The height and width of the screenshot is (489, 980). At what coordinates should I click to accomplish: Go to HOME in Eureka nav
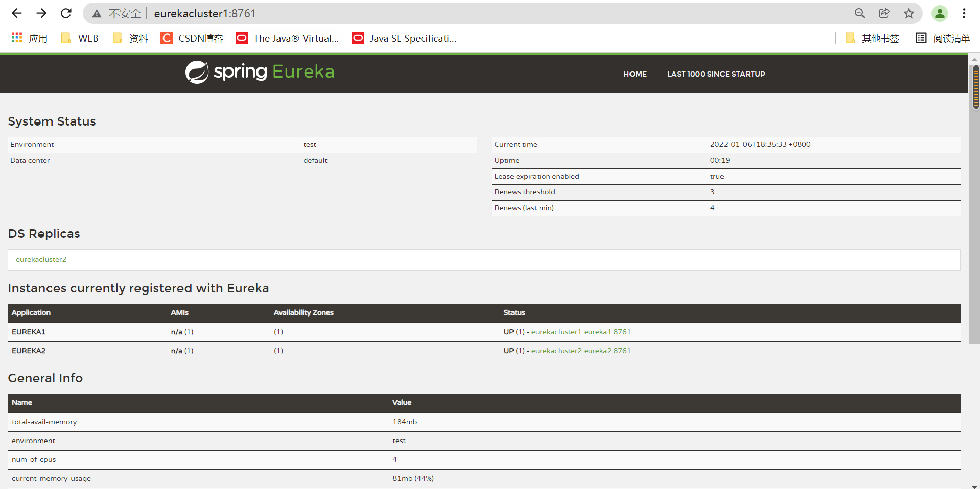point(635,74)
